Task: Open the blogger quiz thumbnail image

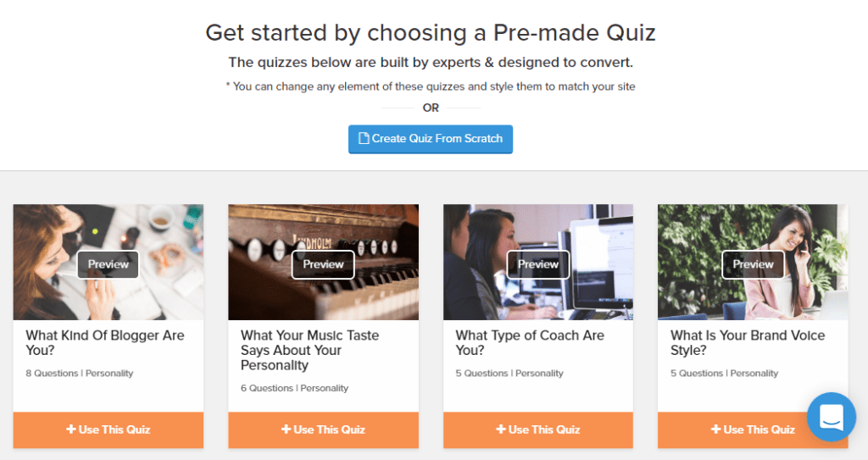Action: coord(51,237)
